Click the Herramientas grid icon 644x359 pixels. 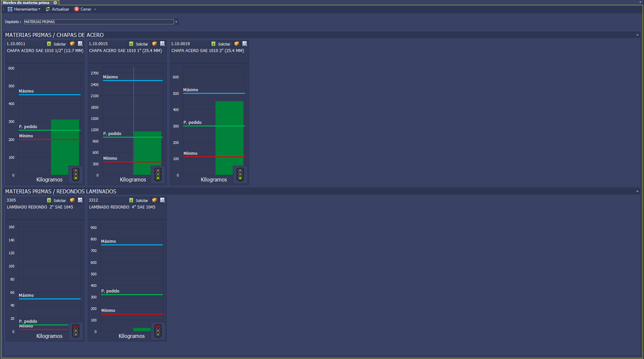(x=10, y=9)
